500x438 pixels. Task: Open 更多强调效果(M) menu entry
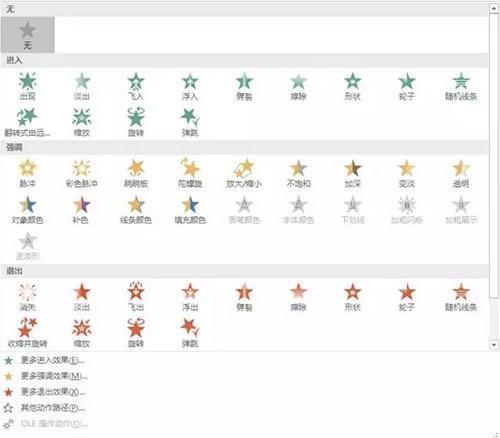pyautogui.click(x=45, y=376)
